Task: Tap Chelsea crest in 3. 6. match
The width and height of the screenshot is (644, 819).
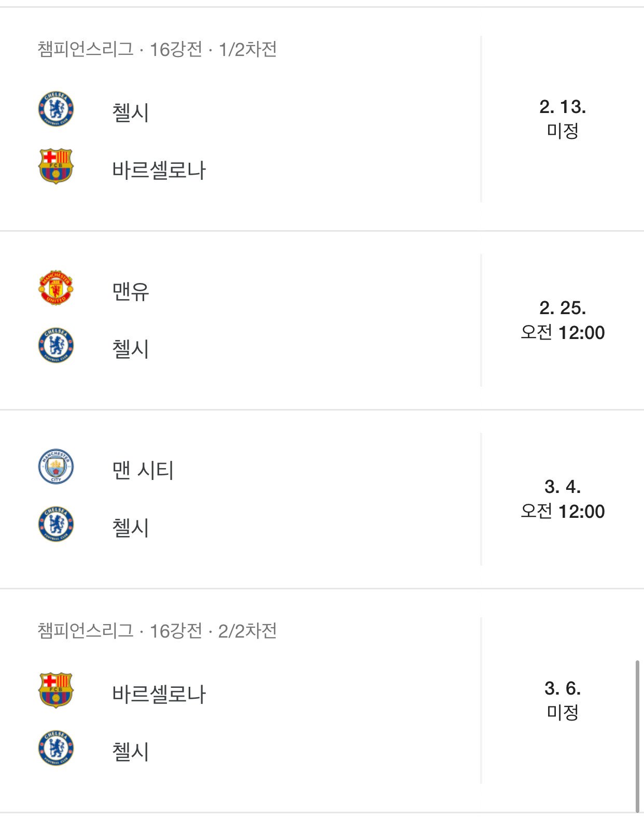Action: 56,748
